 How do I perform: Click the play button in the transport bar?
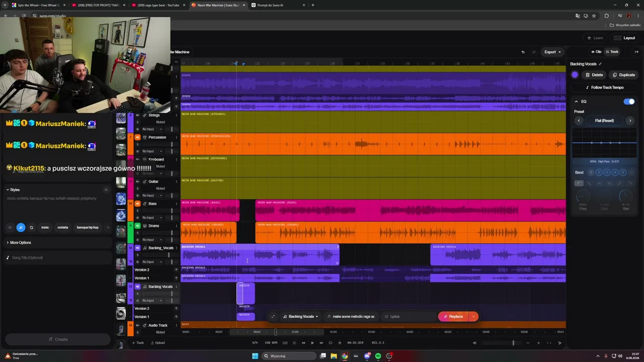312,343
